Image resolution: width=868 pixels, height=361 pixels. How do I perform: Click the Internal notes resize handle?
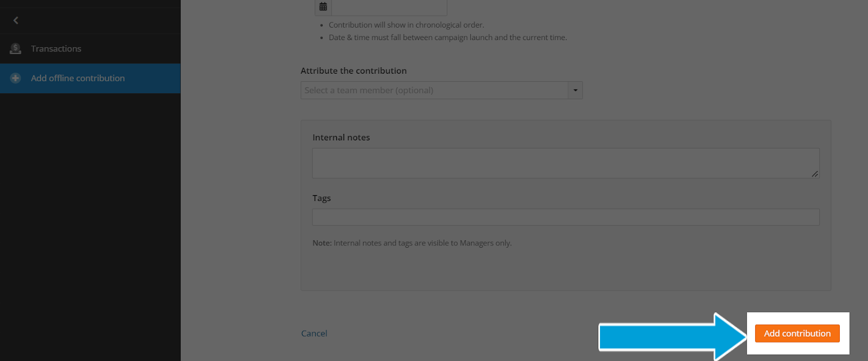(x=814, y=173)
